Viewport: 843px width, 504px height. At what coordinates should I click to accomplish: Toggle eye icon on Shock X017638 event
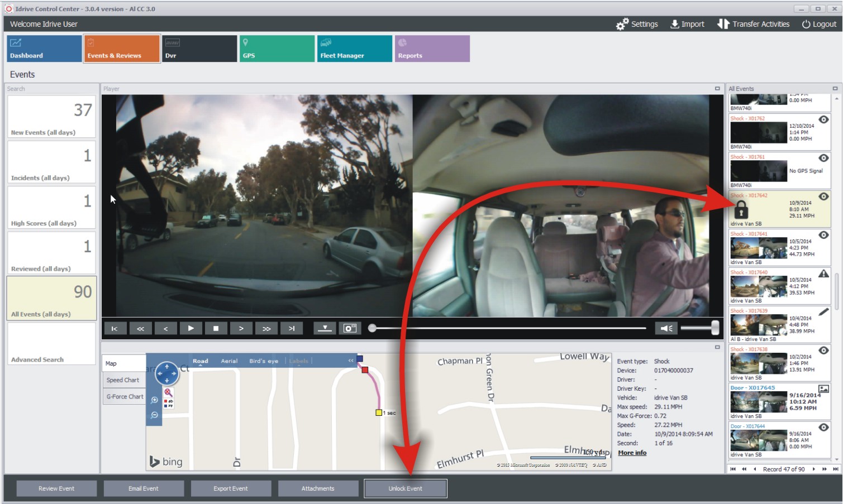[823, 351]
